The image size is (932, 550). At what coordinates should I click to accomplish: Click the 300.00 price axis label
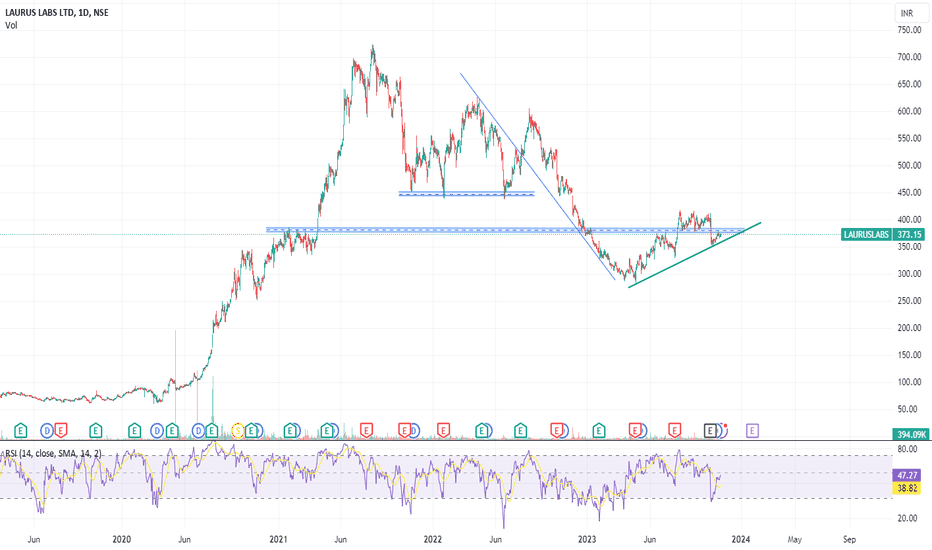(909, 274)
